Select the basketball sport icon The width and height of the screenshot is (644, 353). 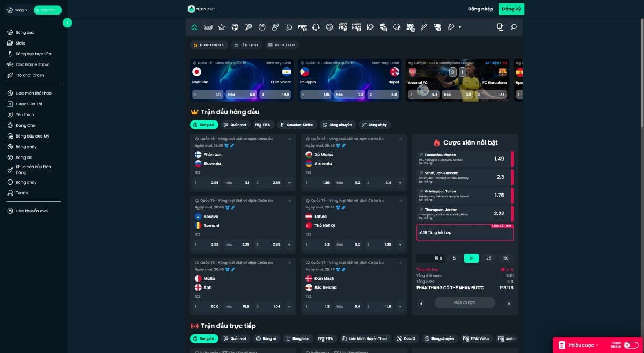[262, 27]
